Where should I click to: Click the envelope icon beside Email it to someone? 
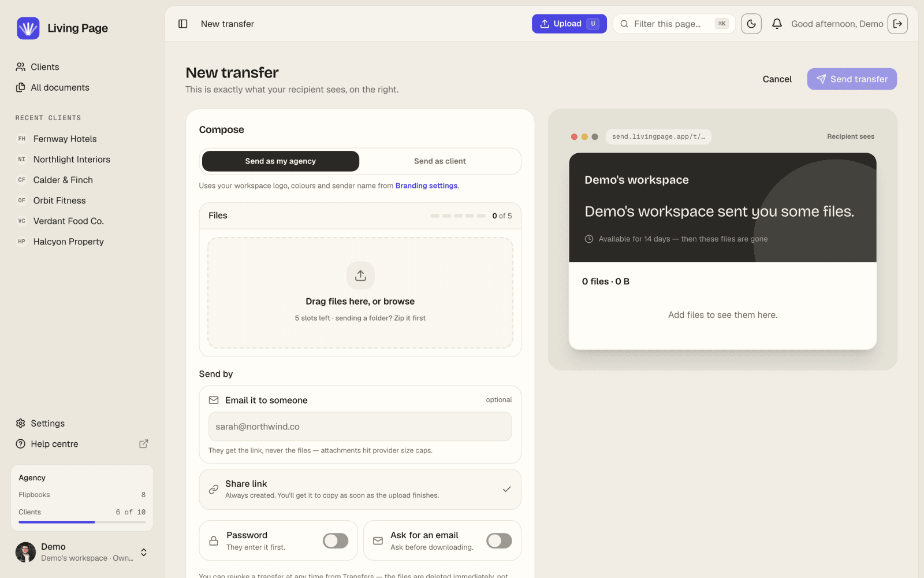(214, 400)
